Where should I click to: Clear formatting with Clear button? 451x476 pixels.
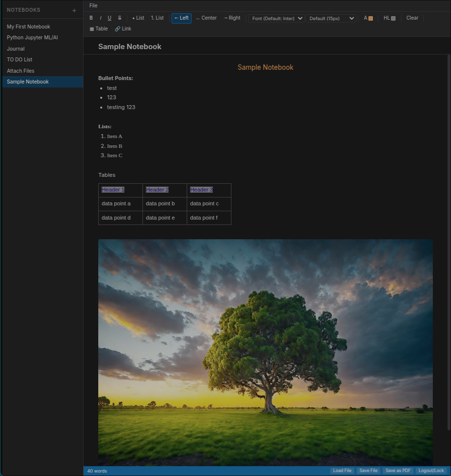pyautogui.click(x=412, y=18)
